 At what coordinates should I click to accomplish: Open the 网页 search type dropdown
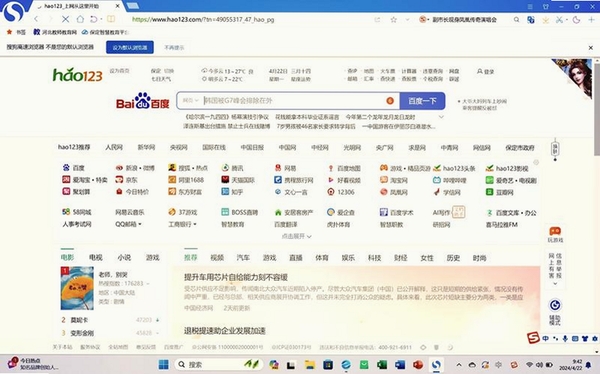191,101
